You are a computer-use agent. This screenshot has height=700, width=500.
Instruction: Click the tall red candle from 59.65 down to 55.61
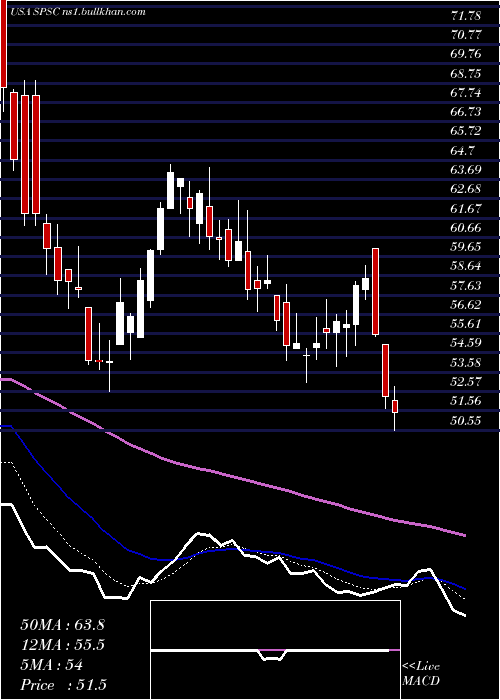[x=376, y=291]
